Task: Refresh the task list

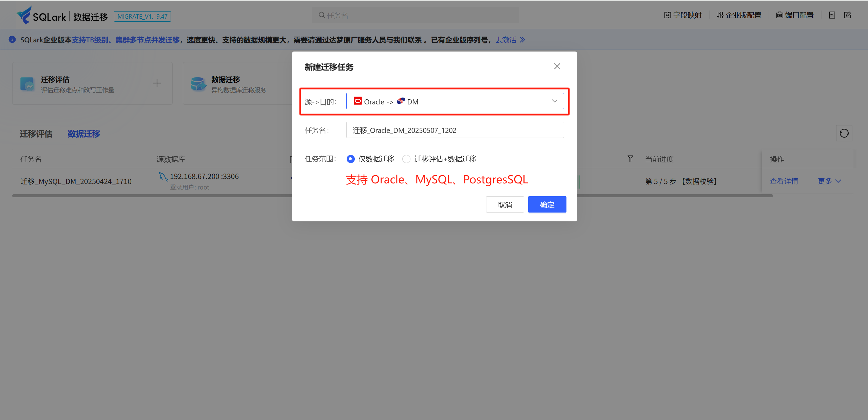Action: [844, 134]
